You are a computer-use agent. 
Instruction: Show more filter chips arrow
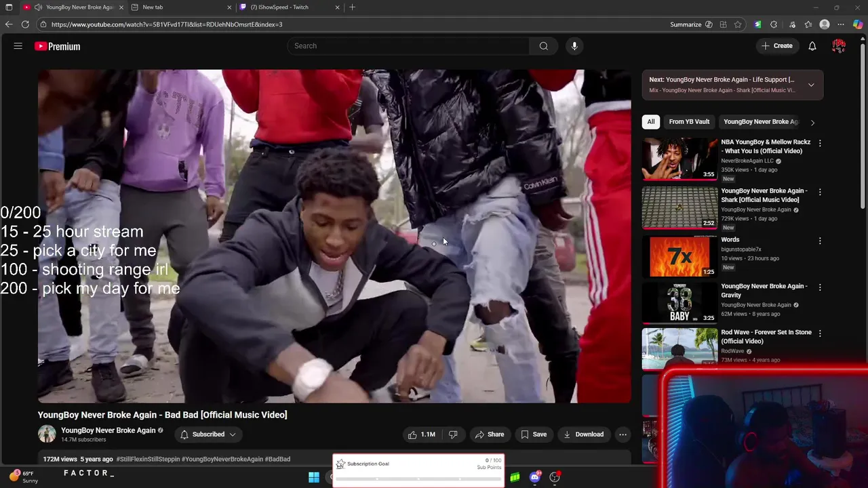(812, 122)
